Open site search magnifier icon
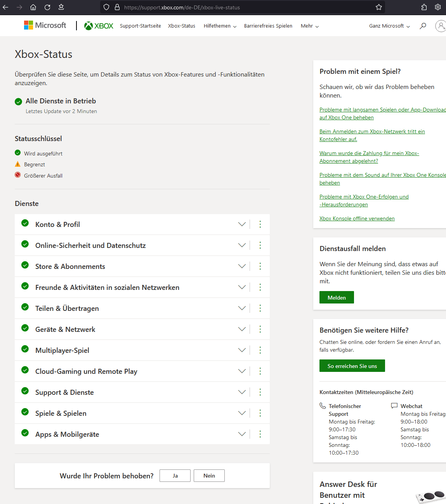The height and width of the screenshot is (504, 446). coord(423,26)
